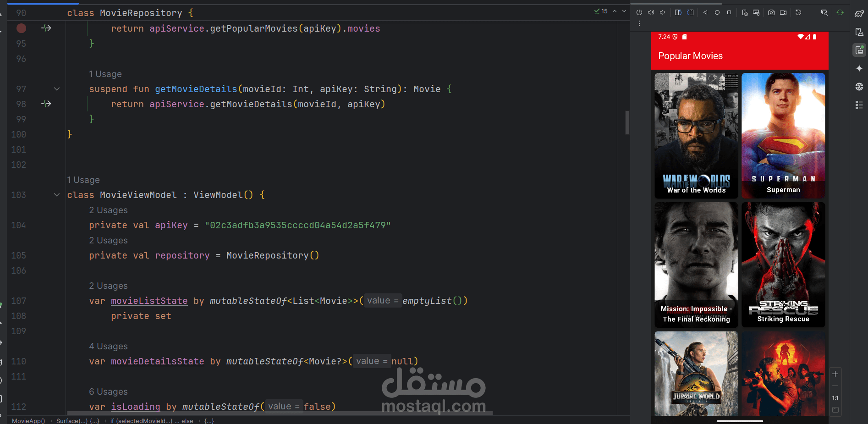
Task: Open the Gradle elephant tool window
Action: pyautogui.click(x=859, y=13)
